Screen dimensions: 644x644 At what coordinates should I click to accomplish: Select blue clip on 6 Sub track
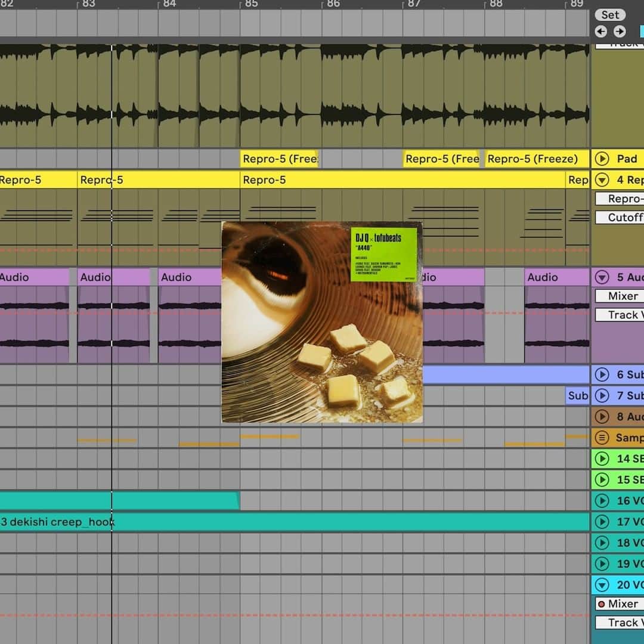click(506, 374)
